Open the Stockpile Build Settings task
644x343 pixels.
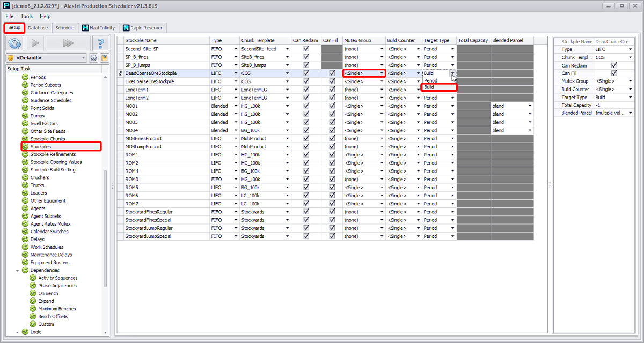point(54,170)
